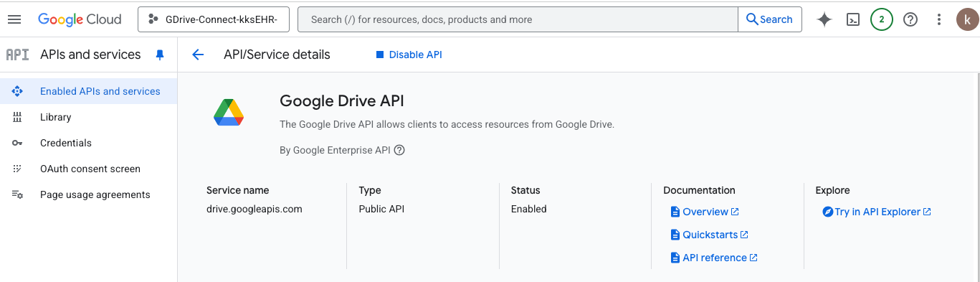Open the API reference link
This screenshot has height=282, width=980.
[714, 258]
